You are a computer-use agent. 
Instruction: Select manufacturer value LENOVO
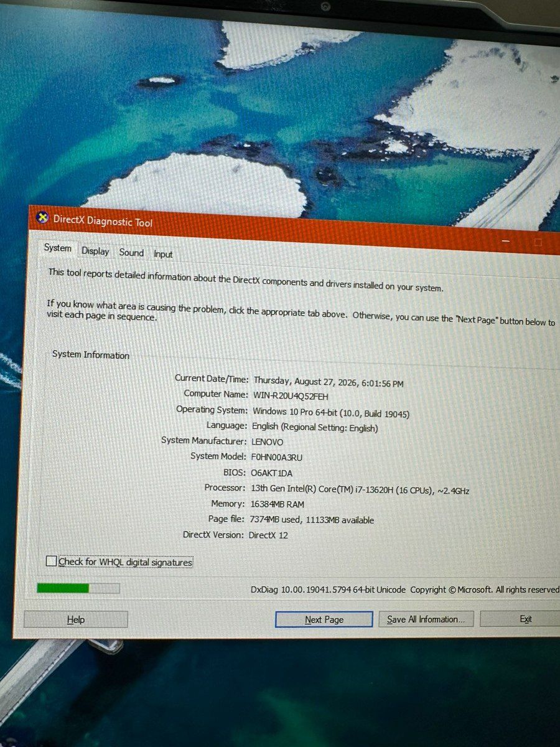click(267, 443)
